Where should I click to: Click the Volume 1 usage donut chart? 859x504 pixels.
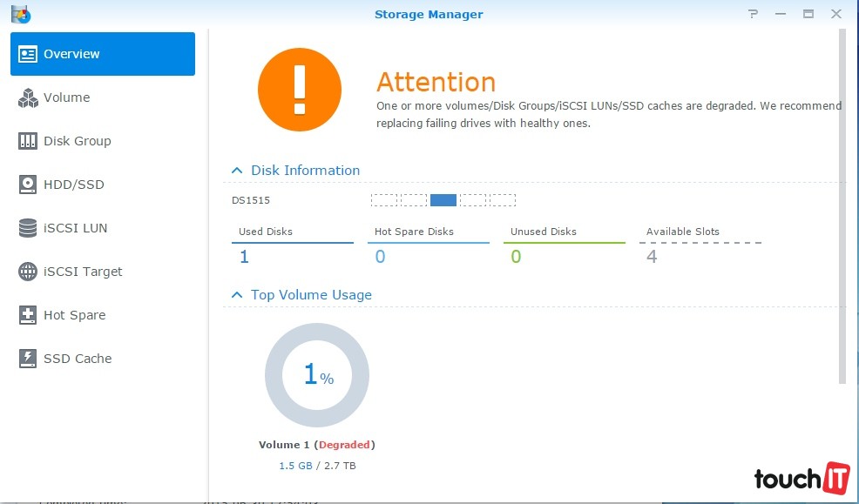[x=317, y=376]
